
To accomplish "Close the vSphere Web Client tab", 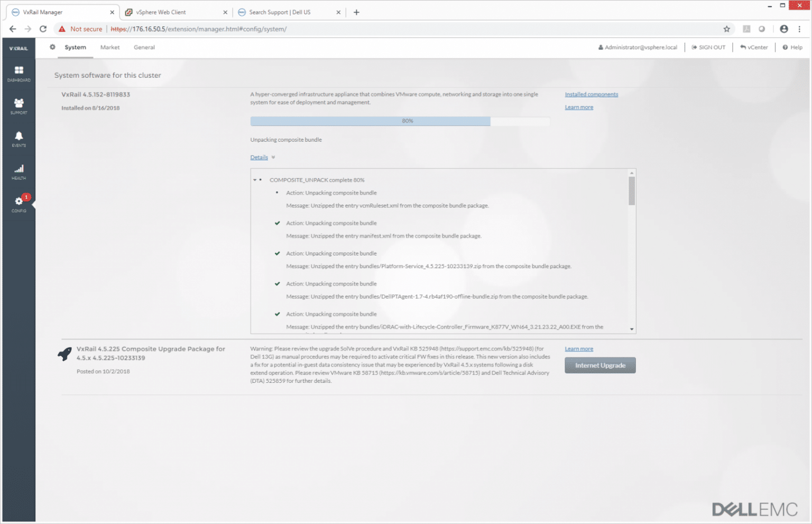I will point(225,12).
